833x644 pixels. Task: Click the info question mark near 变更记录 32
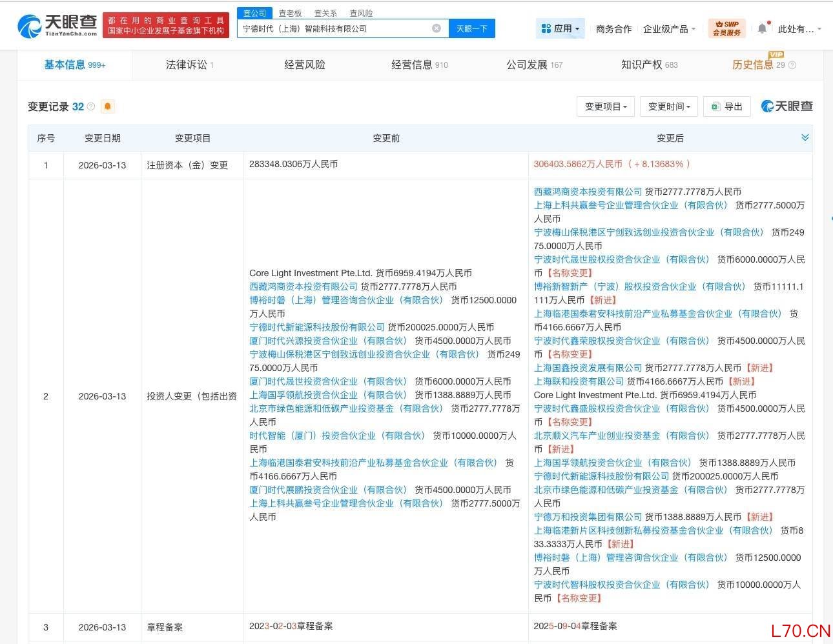[91, 106]
